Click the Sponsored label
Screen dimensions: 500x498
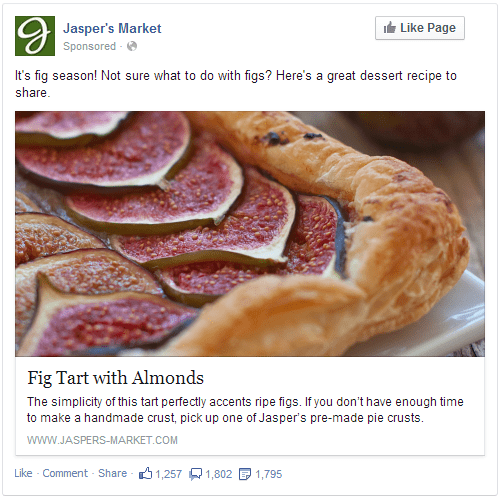(90, 46)
